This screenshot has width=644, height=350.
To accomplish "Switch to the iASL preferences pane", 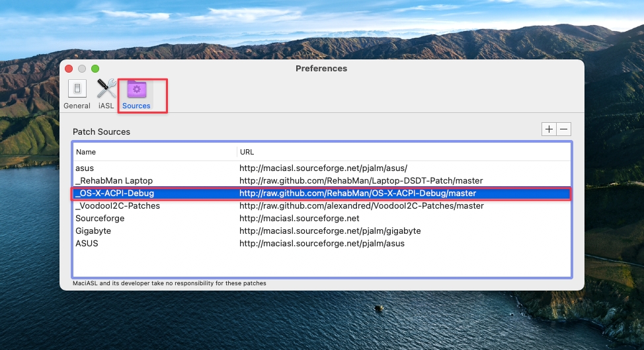I will (x=106, y=93).
